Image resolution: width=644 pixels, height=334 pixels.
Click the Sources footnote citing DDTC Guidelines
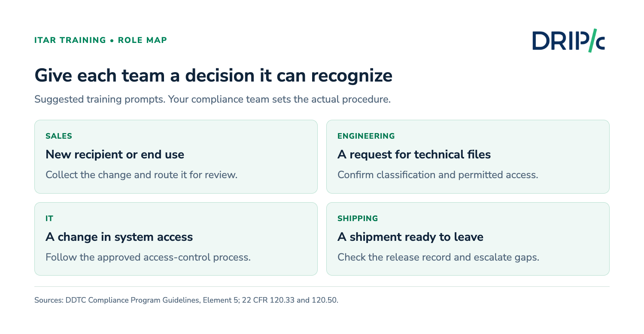tap(186, 301)
